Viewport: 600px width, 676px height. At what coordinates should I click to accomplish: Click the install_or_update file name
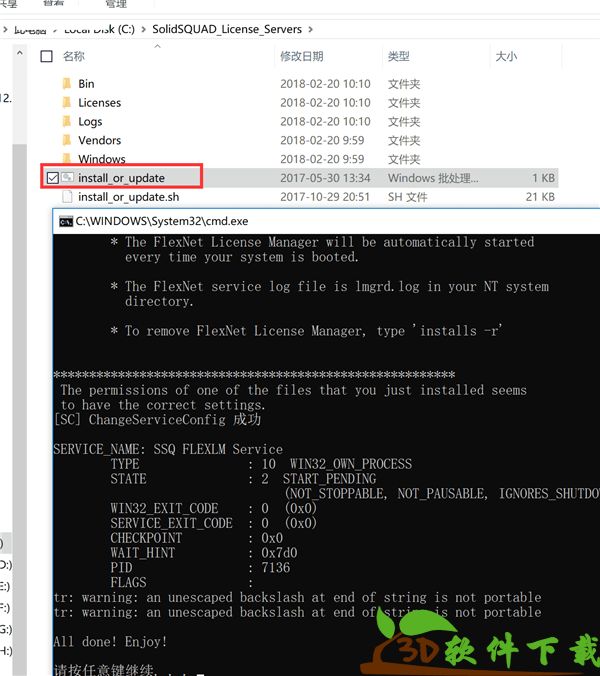pyautogui.click(x=121, y=178)
